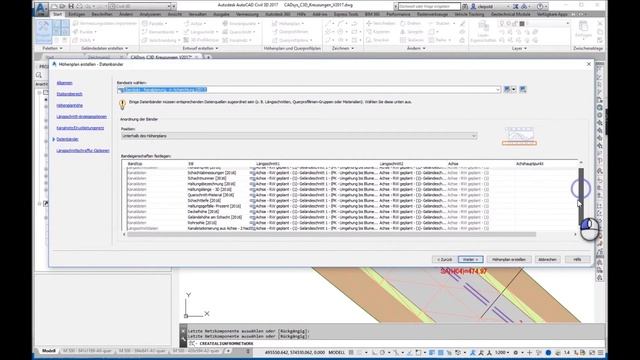Switch to the Geotechnical Module ribbon tab
Image resolution: width=640 pixels, height=360 pixels.
click(511, 14)
